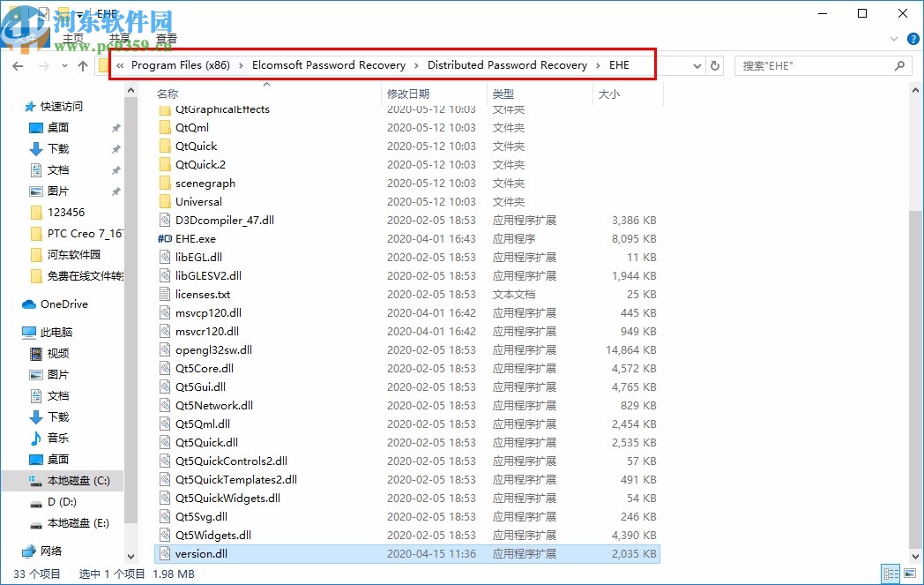Viewport: 924px width, 585px height.
Task: Click the back navigation arrow
Action: pos(19,65)
